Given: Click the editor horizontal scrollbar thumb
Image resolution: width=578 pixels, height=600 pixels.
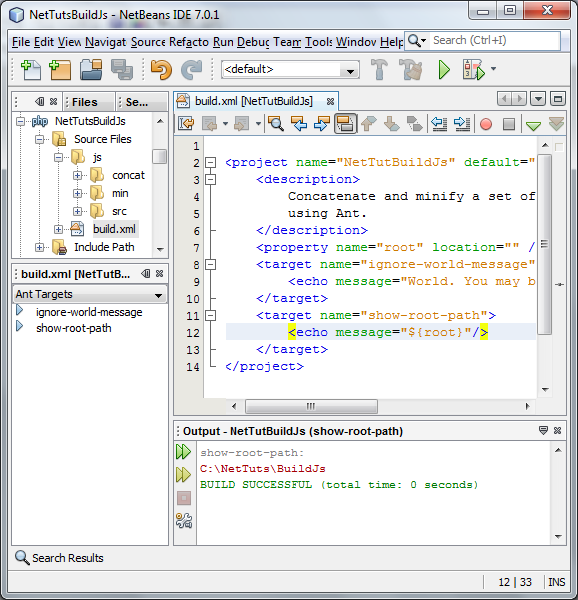Looking at the screenshot, I should [311, 406].
